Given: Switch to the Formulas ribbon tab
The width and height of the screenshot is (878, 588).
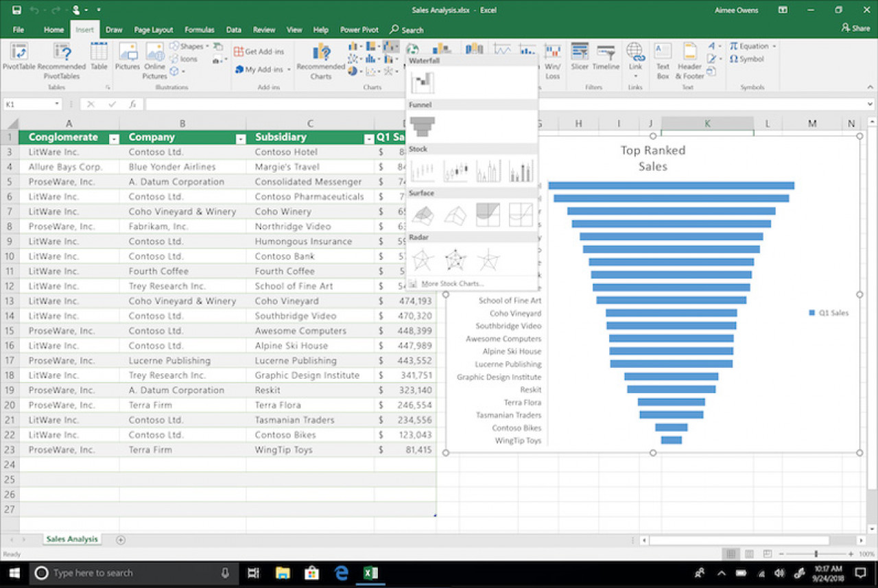Looking at the screenshot, I should point(199,30).
